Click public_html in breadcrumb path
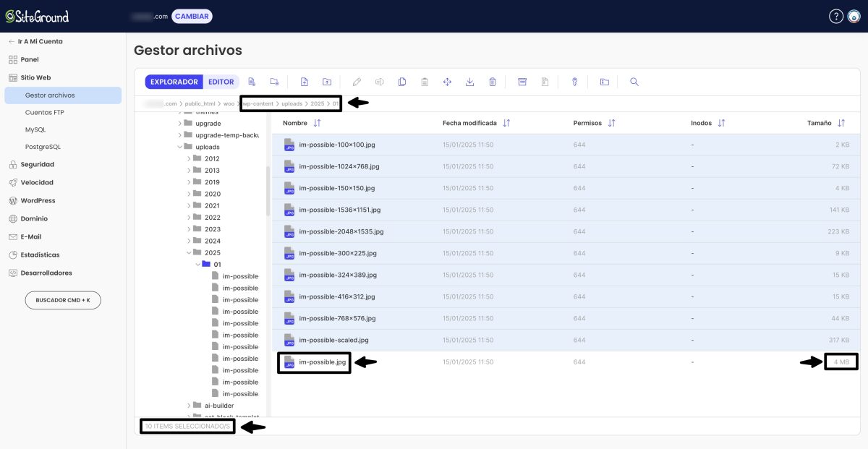This screenshot has height=449, width=868. 199,104
